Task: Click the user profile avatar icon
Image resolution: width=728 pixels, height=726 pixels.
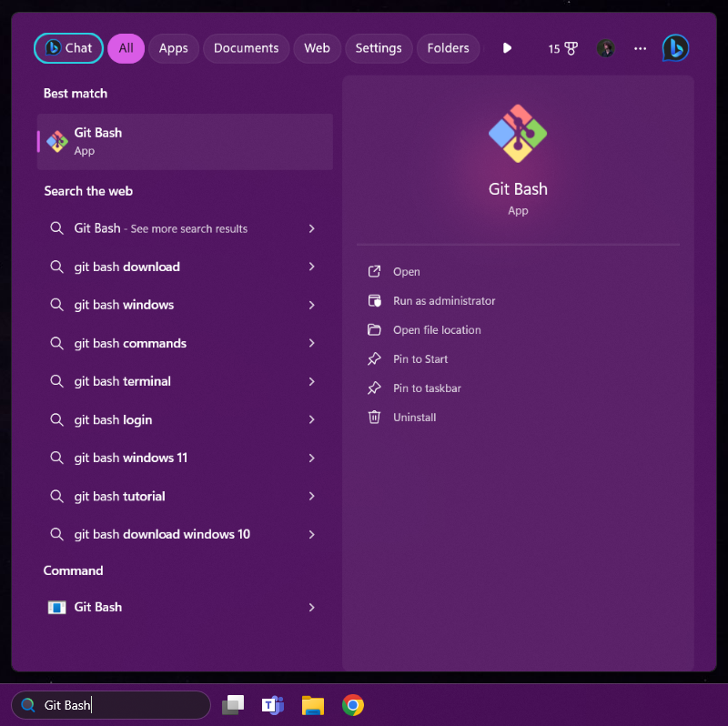Action: click(605, 48)
